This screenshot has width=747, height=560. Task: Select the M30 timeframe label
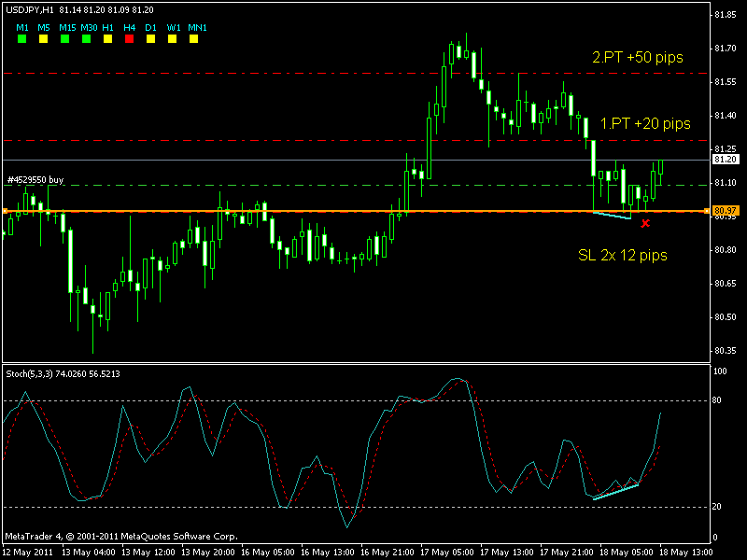pyautogui.click(x=89, y=28)
